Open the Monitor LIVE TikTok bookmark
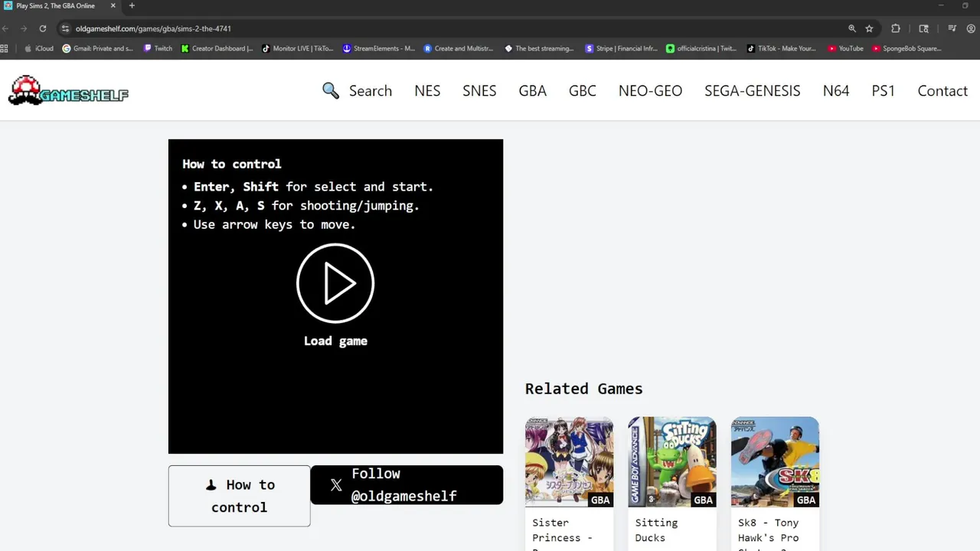 tap(298, 48)
